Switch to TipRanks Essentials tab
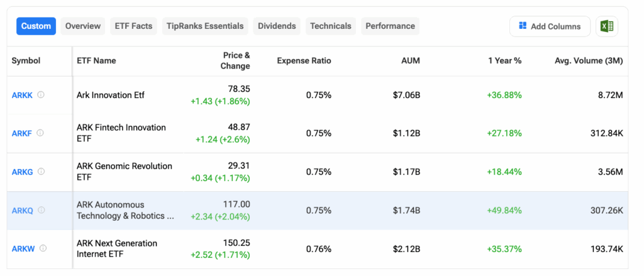The width and height of the screenshot is (644, 276). click(x=205, y=26)
